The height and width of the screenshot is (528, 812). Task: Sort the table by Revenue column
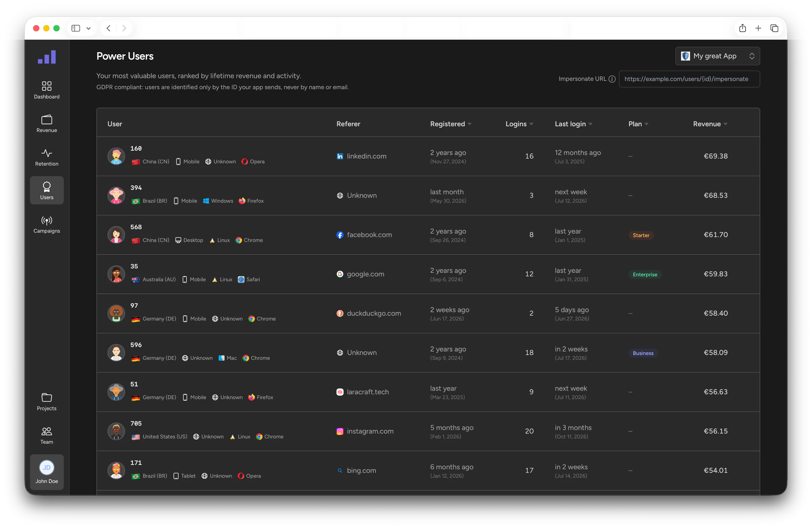pyautogui.click(x=710, y=124)
